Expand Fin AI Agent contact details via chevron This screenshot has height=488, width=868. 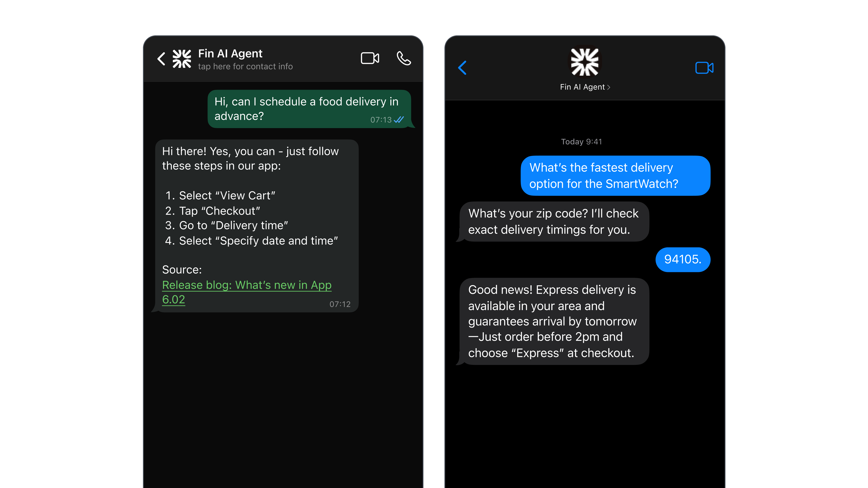click(x=609, y=87)
